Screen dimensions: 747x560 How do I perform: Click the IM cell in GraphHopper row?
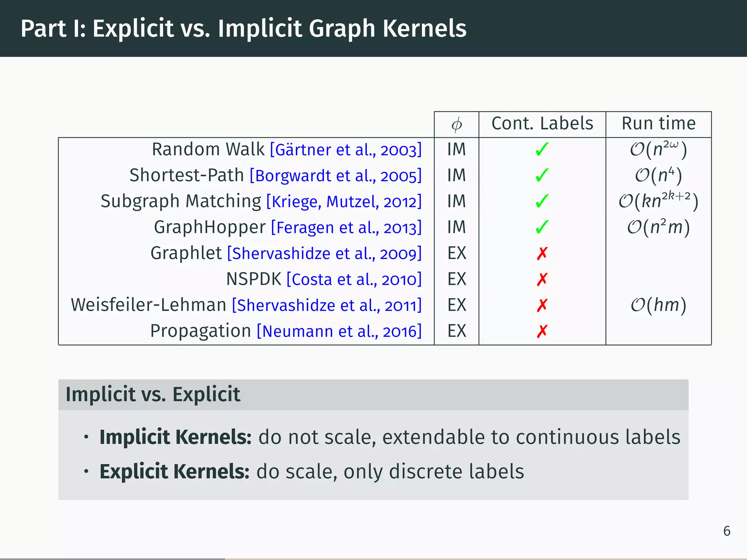click(457, 227)
